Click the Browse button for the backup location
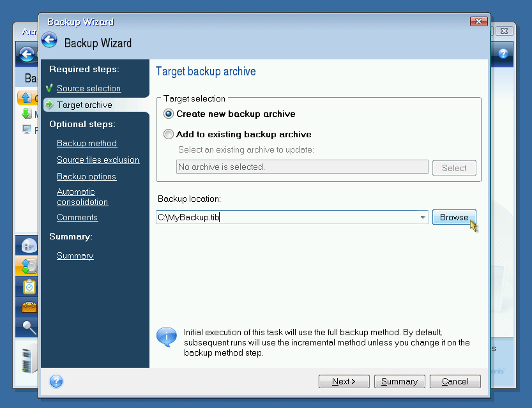Image resolution: width=532 pixels, height=408 pixels. pos(454,217)
